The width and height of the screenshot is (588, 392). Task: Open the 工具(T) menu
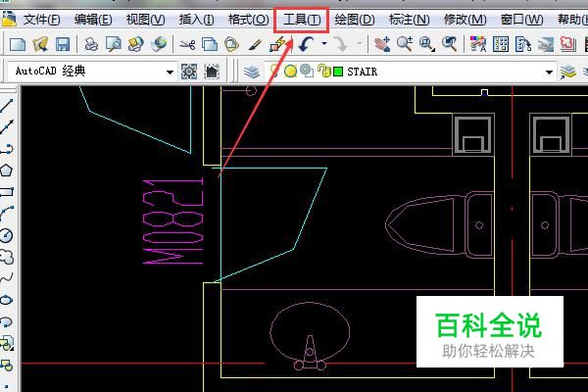(302, 20)
